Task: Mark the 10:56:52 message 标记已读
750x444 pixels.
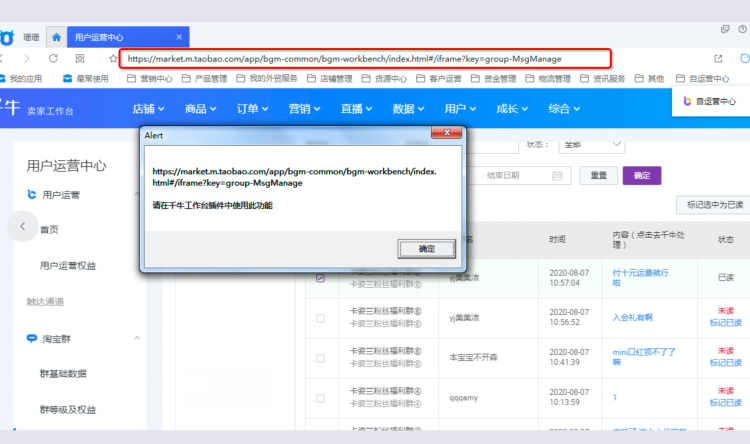Action: (x=726, y=323)
